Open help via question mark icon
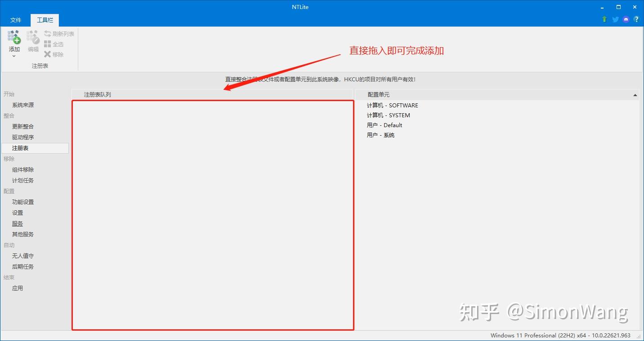The width and height of the screenshot is (644, 341). [x=636, y=19]
